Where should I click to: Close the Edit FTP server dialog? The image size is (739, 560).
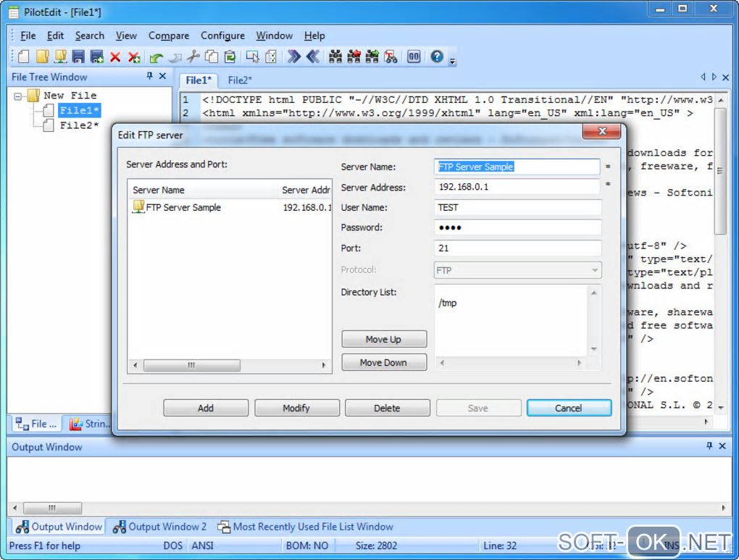coord(601,132)
